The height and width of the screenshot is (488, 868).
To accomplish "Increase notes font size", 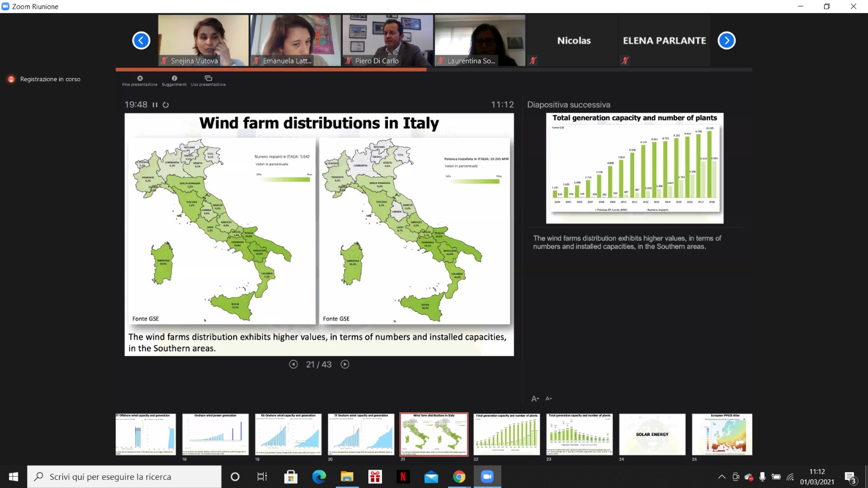I will tap(535, 399).
